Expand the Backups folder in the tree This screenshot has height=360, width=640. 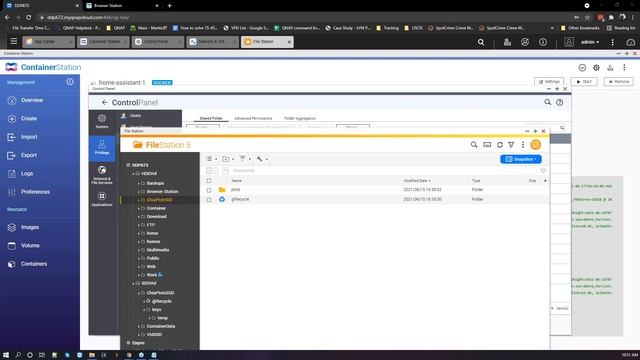(139, 184)
